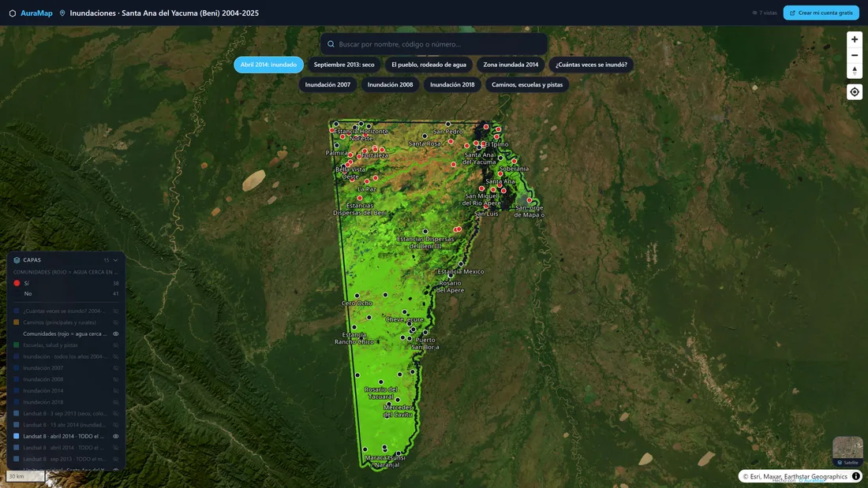Select the Abril 2014: inundado view chip
The width and height of the screenshot is (868, 488).
pyautogui.click(x=268, y=65)
